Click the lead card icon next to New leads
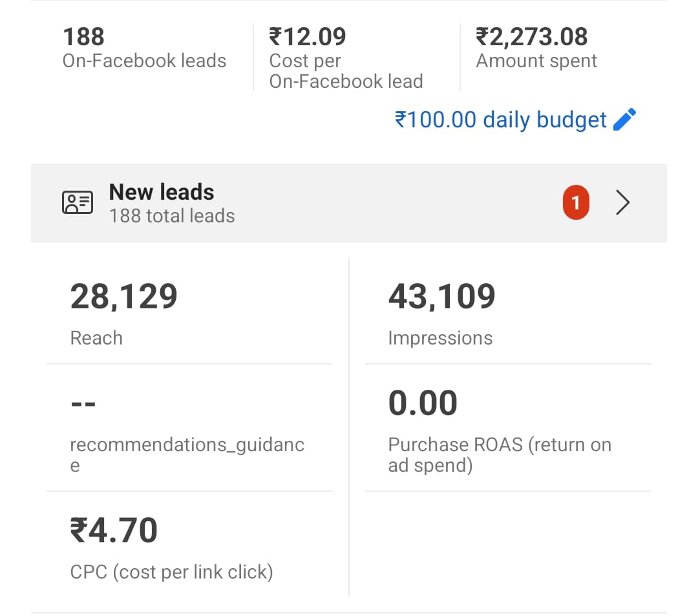The image size is (698, 616). click(x=78, y=203)
